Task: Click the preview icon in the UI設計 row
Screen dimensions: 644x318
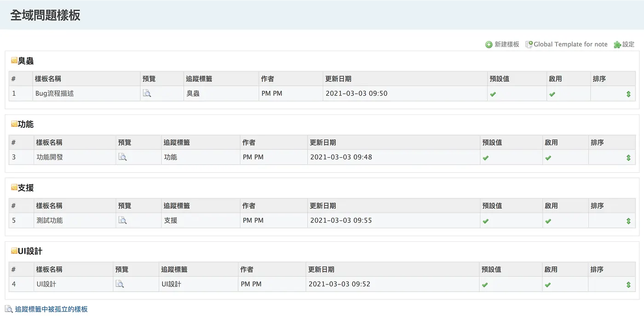Action: click(x=120, y=284)
